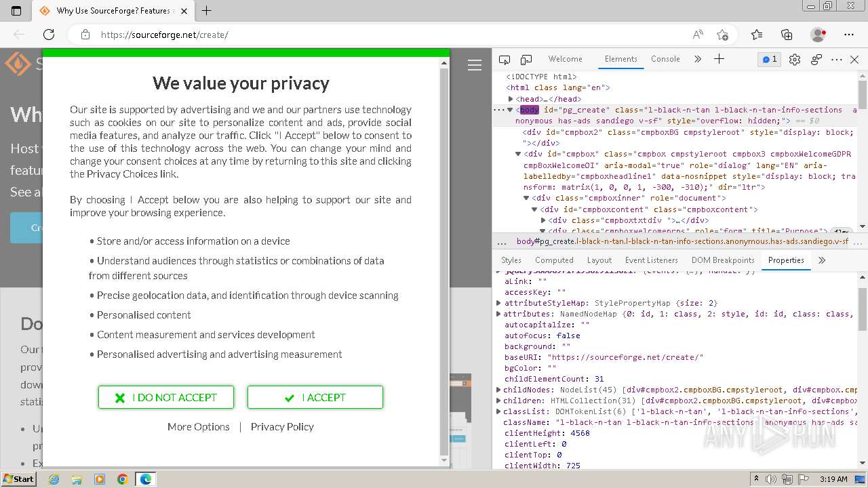Collapse the cmpboxcontent div node
Screen dimensions: 868x488
point(535,209)
